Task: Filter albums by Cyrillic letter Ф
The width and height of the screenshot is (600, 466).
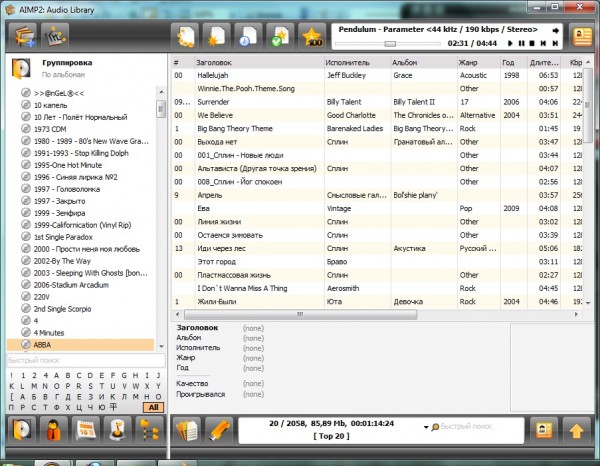Action: (56, 407)
